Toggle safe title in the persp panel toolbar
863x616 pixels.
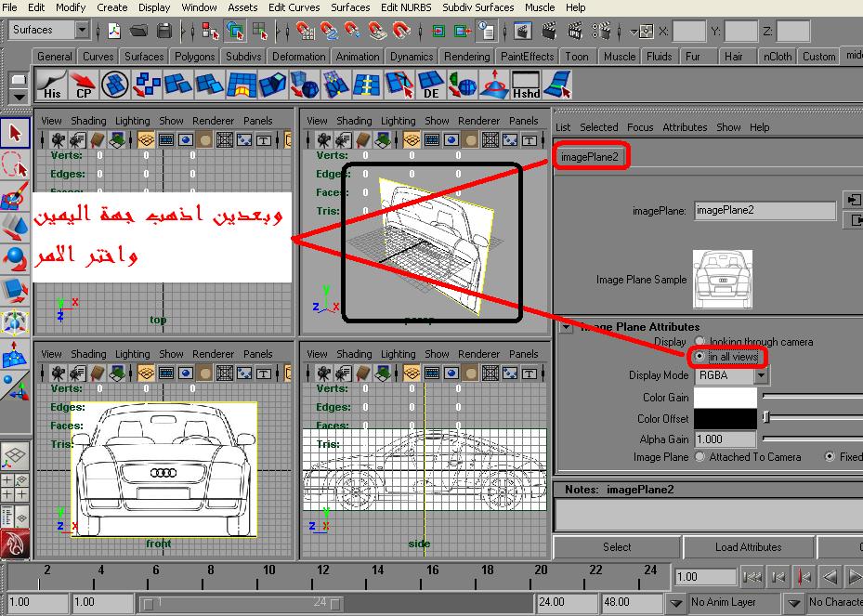click(x=529, y=139)
